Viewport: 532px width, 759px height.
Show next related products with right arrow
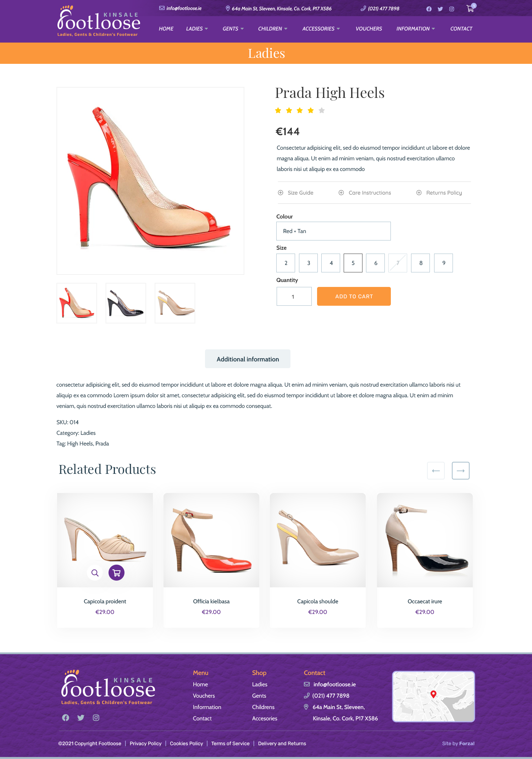pyautogui.click(x=460, y=471)
